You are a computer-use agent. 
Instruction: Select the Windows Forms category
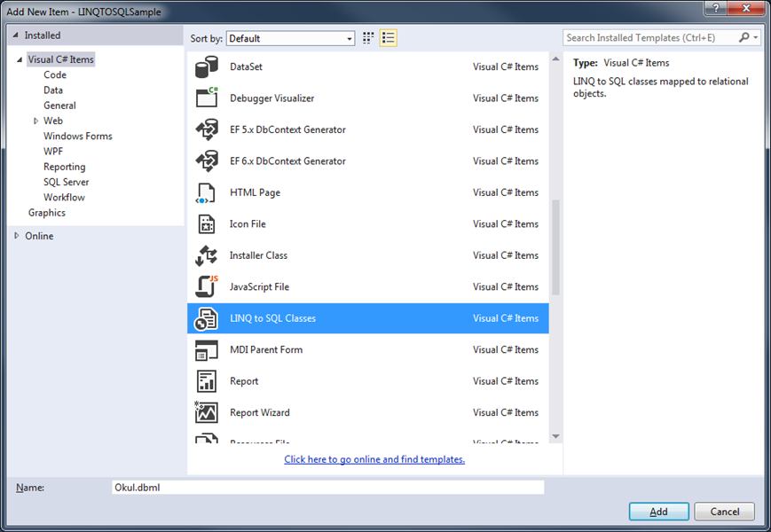click(x=78, y=136)
